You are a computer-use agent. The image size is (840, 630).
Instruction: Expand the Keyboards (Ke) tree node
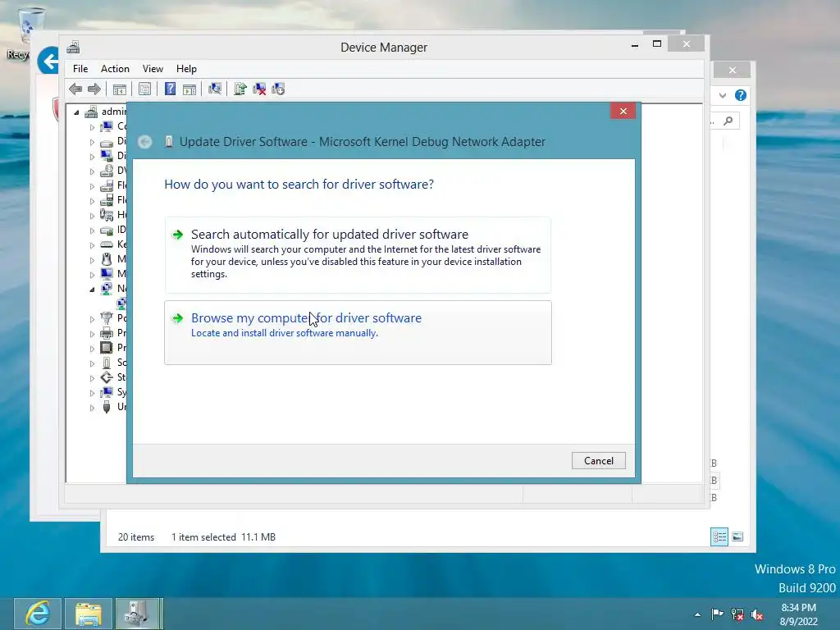click(x=92, y=244)
